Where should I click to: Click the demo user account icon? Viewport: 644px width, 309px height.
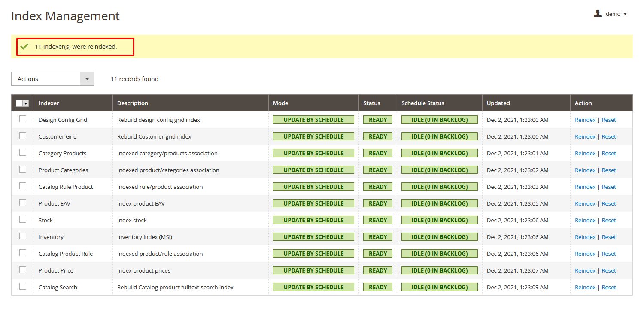point(598,14)
